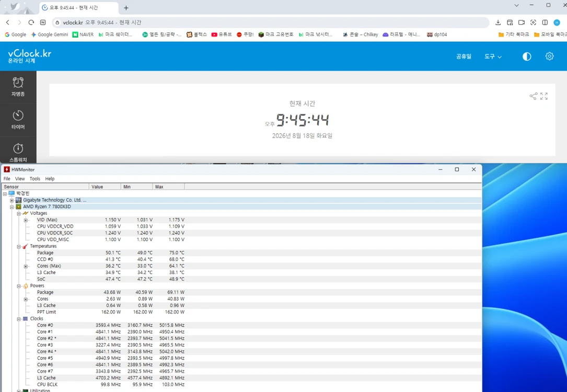Toggle the browser side panel icon
The width and height of the screenshot is (567, 392).
pos(545,22)
